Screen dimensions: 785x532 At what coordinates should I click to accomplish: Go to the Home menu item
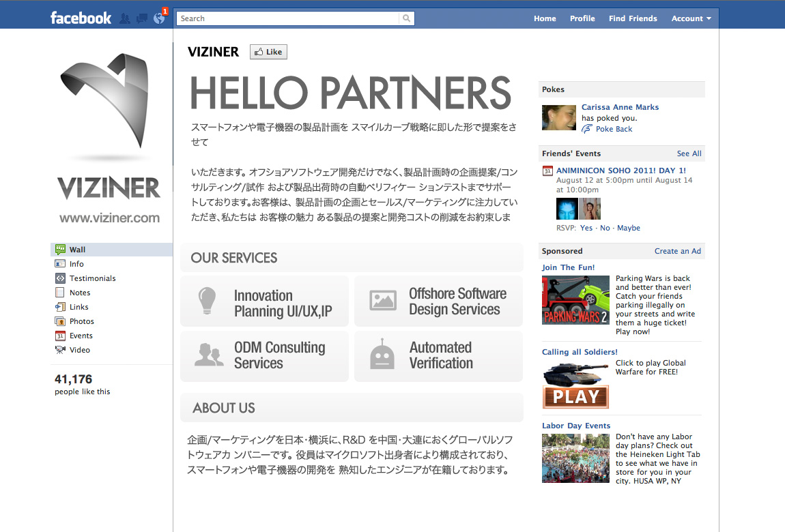click(545, 18)
